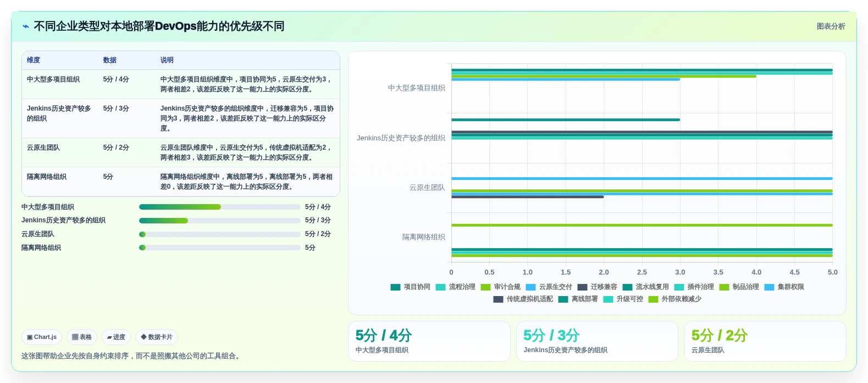Viewport: 868px width, 383px height.
Task: Click progress bar for 隔离网络组织
Action: [220, 248]
